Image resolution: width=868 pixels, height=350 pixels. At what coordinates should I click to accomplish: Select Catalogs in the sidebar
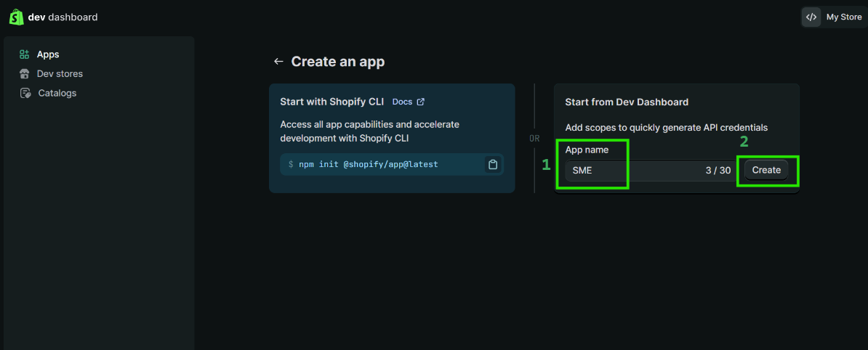(x=57, y=93)
